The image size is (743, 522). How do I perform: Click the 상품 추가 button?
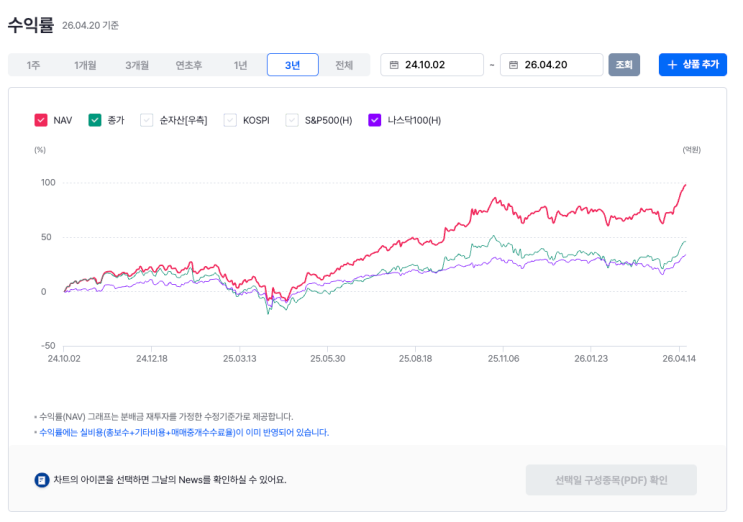(693, 65)
